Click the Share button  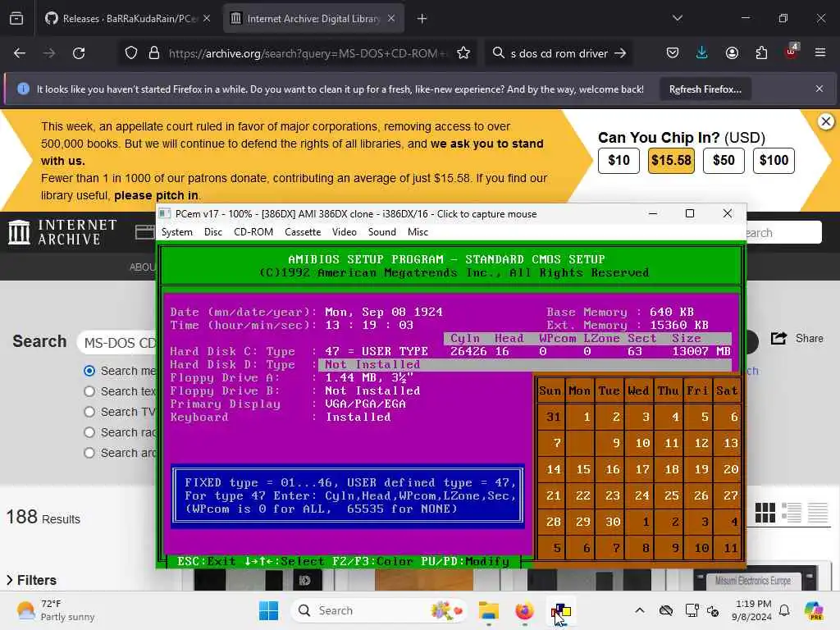[797, 339]
